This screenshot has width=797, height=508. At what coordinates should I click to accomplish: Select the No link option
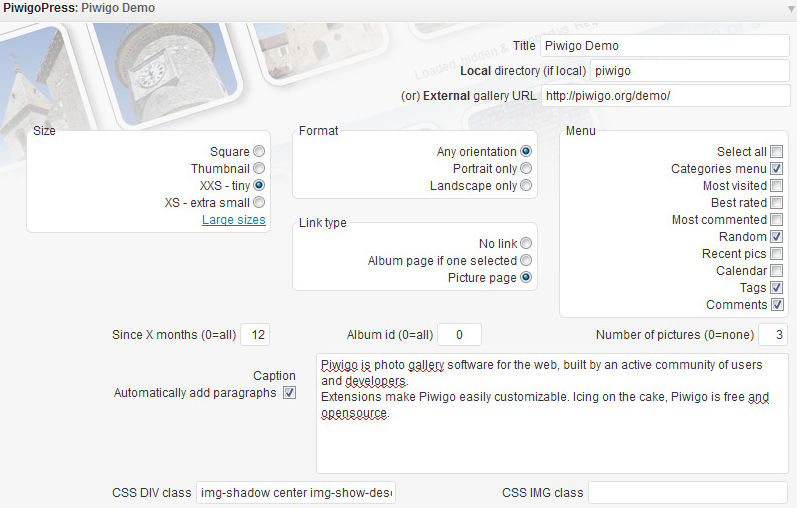click(x=526, y=243)
